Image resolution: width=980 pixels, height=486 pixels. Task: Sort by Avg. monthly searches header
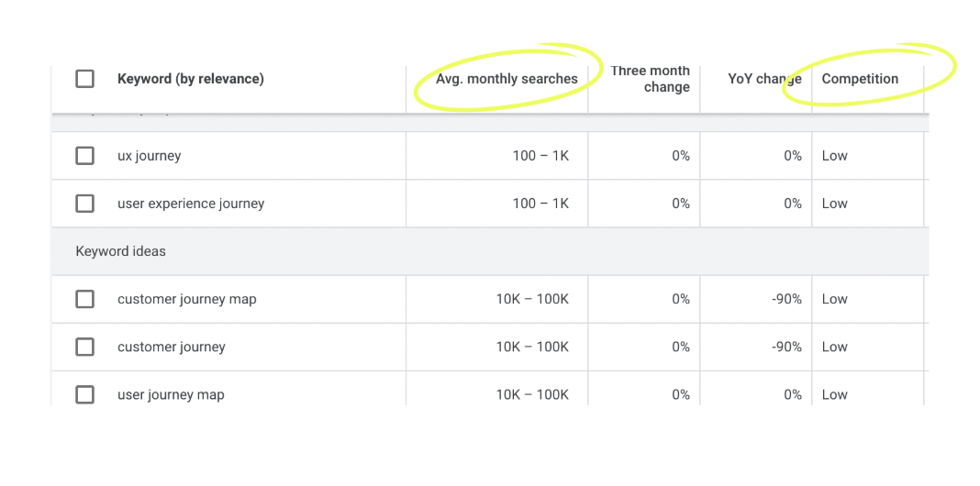click(x=507, y=79)
